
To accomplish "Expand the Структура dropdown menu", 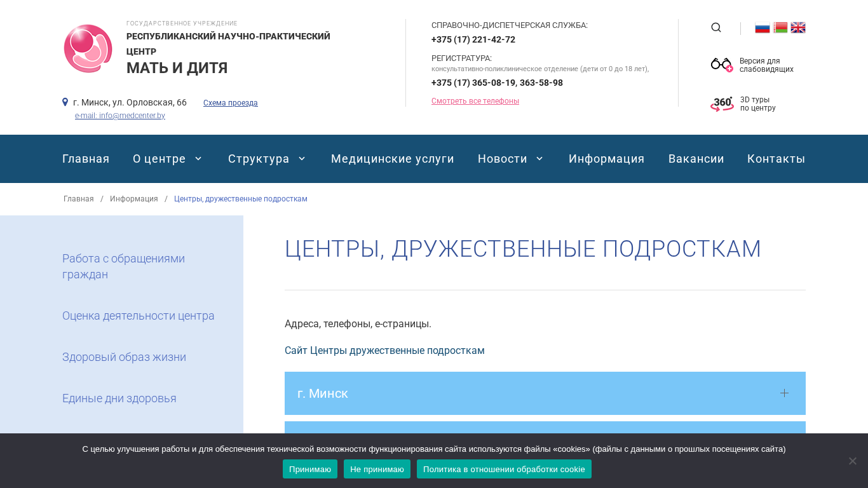I will pyautogui.click(x=267, y=159).
